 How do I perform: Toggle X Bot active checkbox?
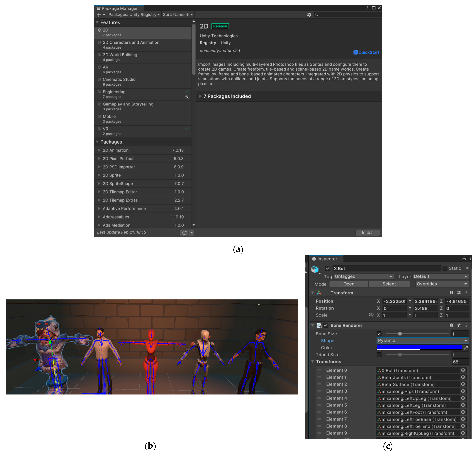(328, 268)
